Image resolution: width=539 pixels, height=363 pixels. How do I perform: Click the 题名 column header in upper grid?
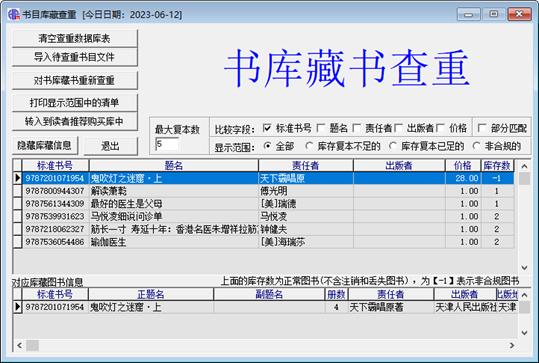(x=174, y=165)
